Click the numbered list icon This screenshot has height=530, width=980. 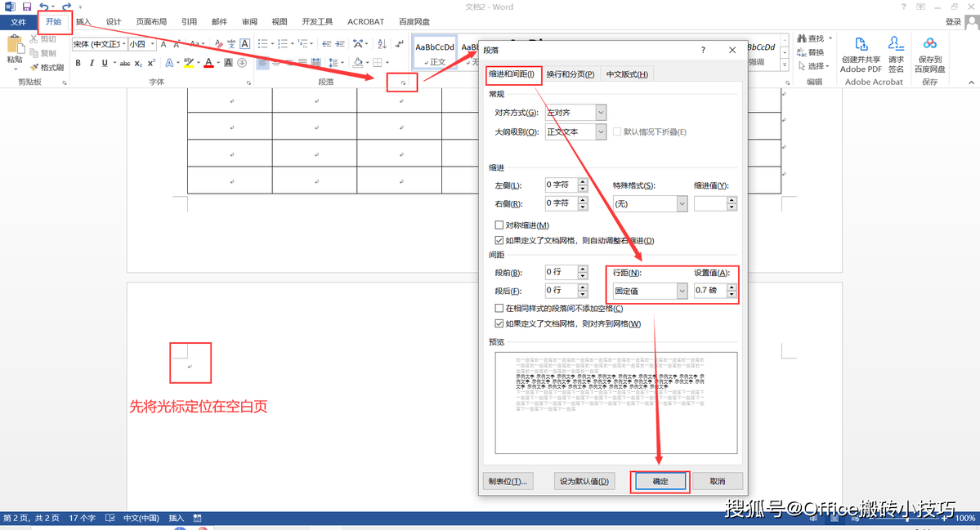(x=283, y=44)
